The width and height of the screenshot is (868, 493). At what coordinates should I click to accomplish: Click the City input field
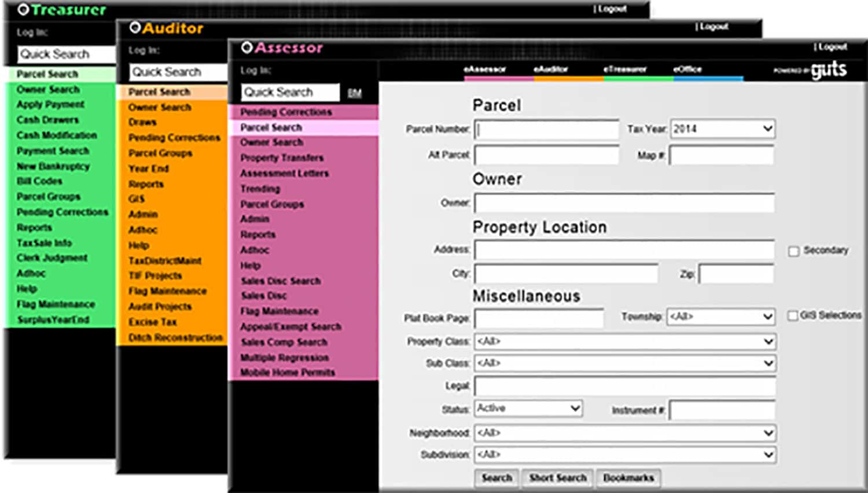[x=567, y=274]
